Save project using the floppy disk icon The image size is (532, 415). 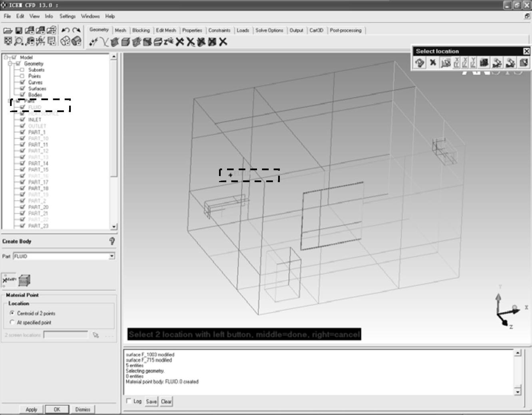pyautogui.click(x=18, y=30)
